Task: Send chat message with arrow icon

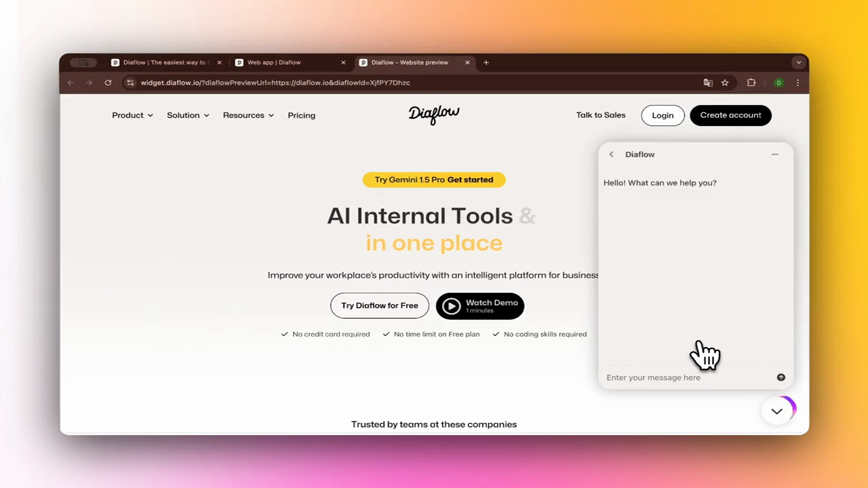Action: click(781, 378)
